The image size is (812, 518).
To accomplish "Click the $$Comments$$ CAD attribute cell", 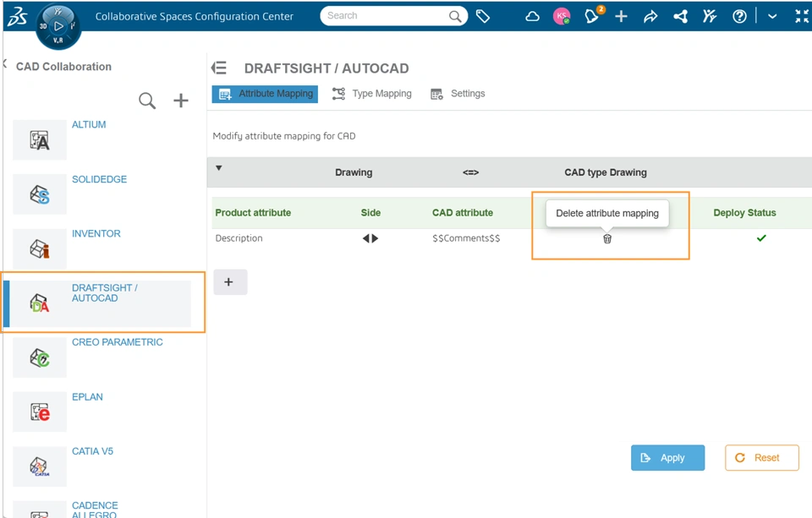I will 466,238.
